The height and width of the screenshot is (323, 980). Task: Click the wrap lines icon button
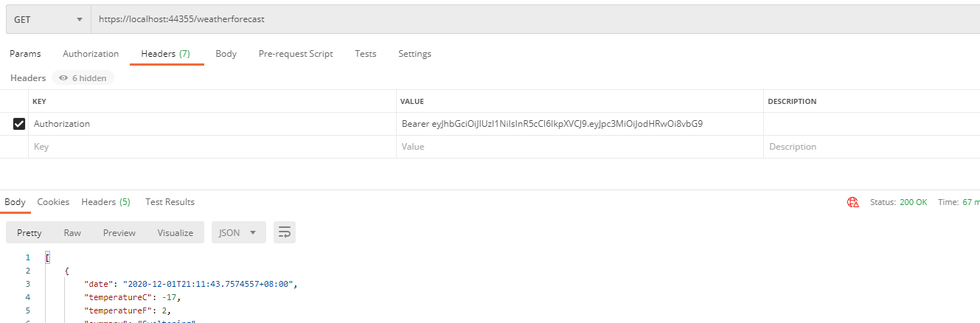[x=285, y=232]
